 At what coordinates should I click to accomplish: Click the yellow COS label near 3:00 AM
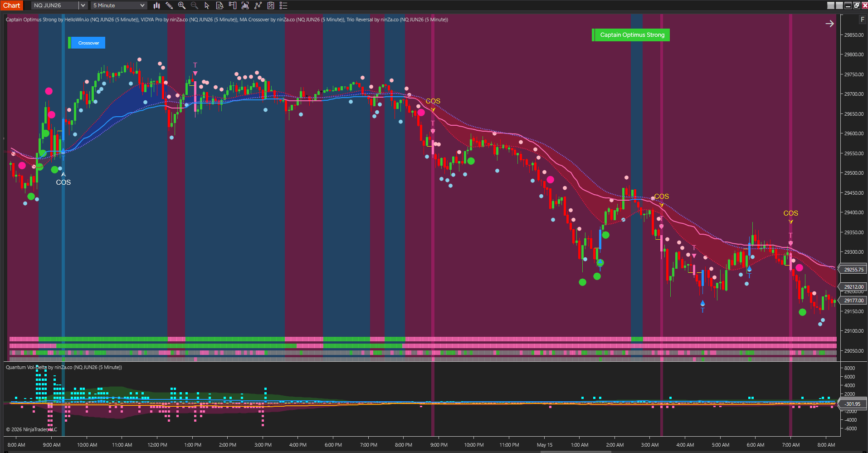(x=661, y=197)
